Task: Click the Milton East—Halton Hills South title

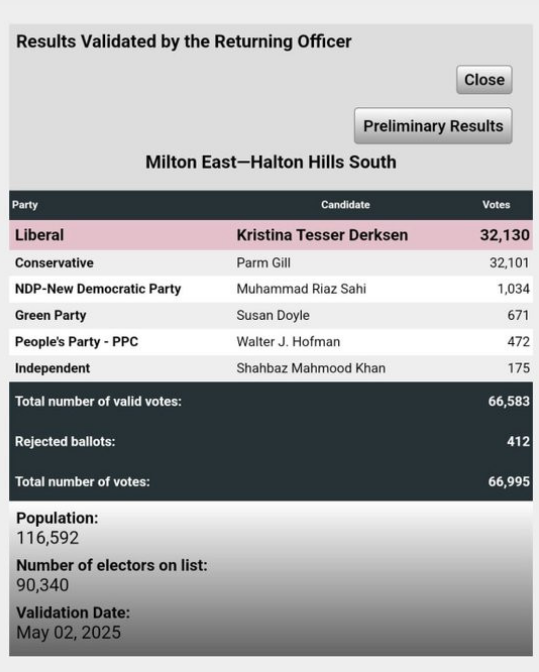Action: click(x=271, y=162)
